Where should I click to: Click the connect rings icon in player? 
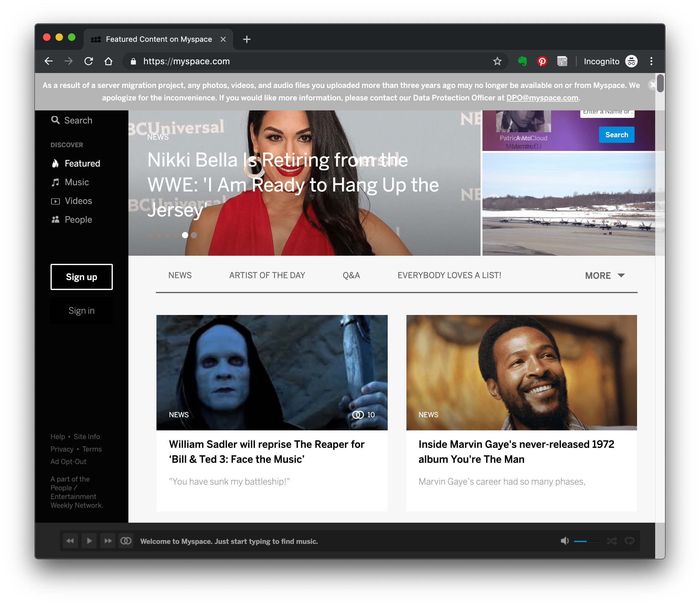pyautogui.click(x=126, y=541)
